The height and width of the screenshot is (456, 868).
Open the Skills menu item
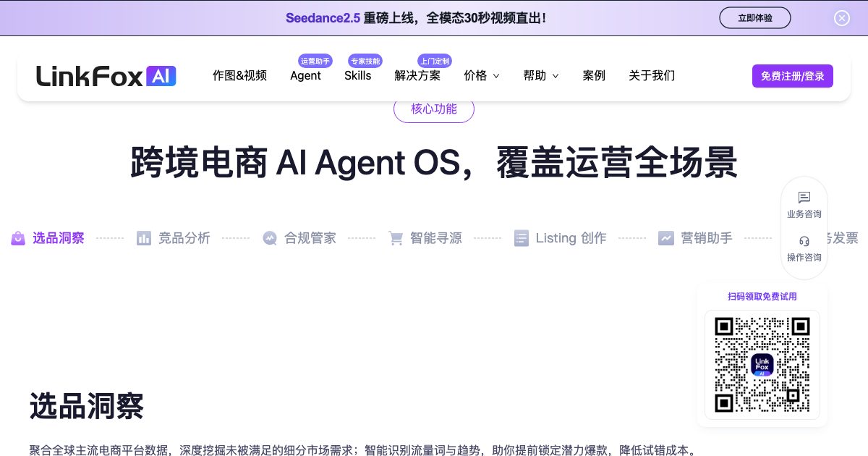pos(357,75)
